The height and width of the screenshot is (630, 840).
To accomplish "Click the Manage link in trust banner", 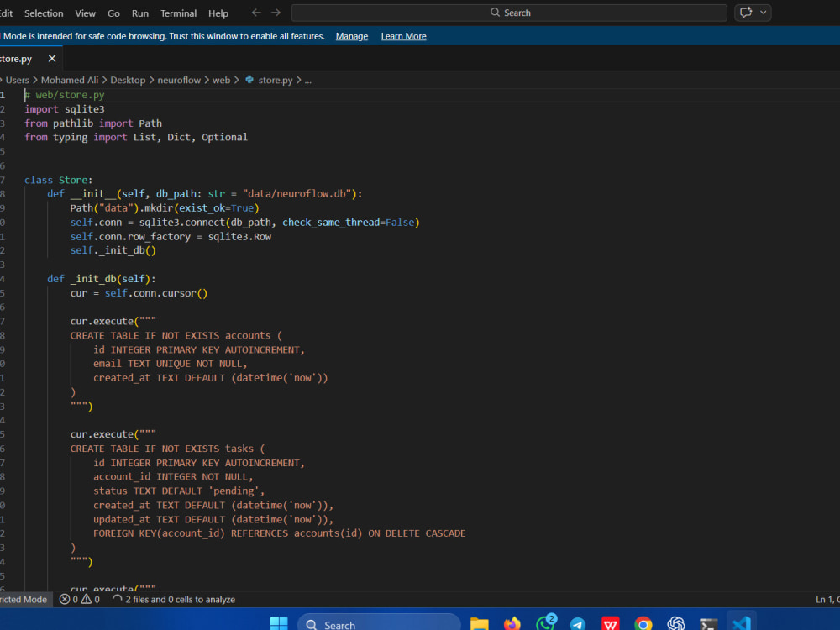I will (x=352, y=36).
